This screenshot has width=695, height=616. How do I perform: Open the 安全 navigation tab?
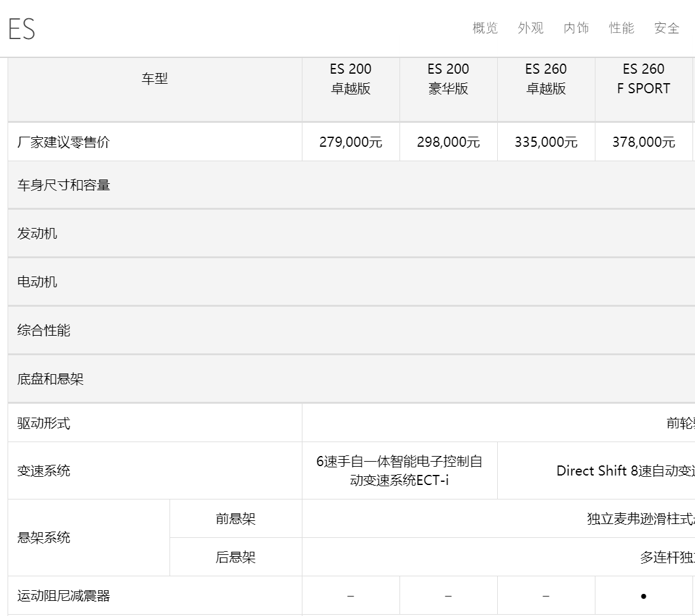tap(667, 28)
